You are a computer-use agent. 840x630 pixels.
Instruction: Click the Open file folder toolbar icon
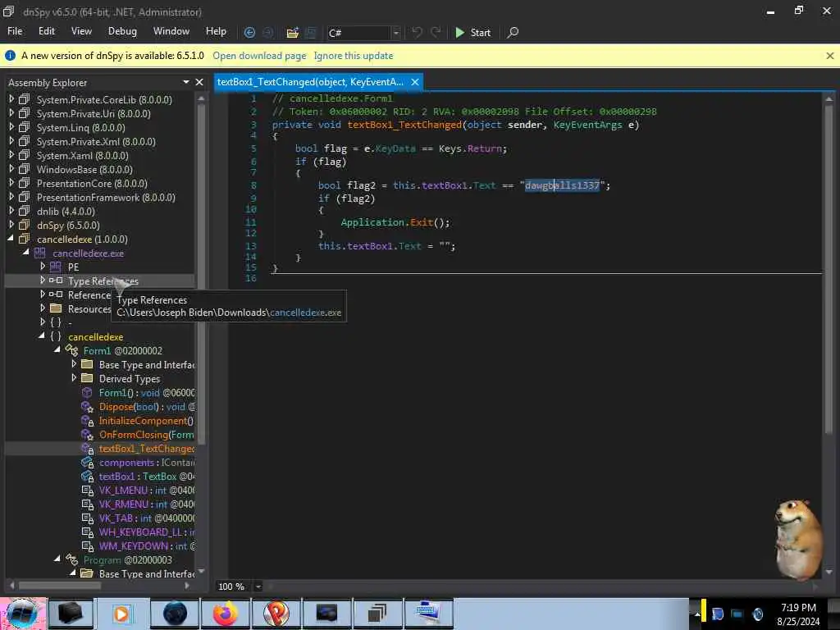coord(292,33)
